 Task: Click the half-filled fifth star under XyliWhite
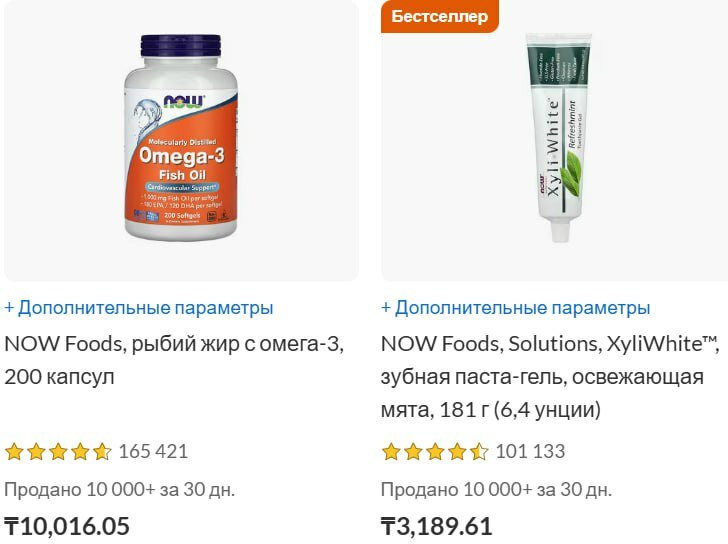[479, 451]
